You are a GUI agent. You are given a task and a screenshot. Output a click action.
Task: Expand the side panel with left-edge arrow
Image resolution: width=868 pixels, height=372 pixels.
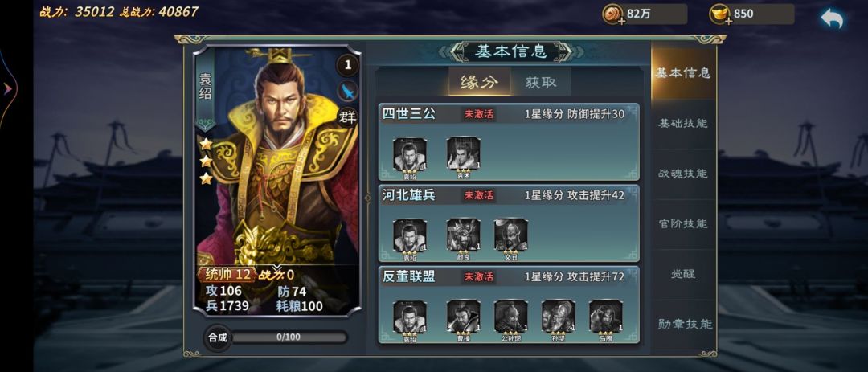[x=8, y=88]
